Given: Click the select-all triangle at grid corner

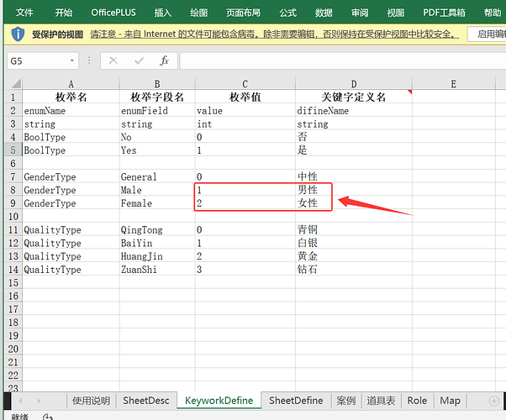Looking at the screenshot, I should pos(16,83).
